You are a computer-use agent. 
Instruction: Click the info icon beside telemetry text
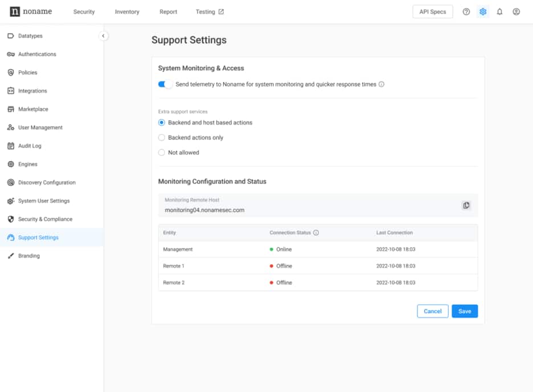coord(382,84)
